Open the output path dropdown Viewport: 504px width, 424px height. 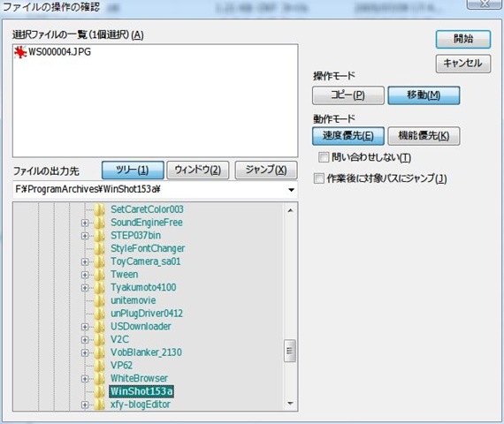point(291,190)
